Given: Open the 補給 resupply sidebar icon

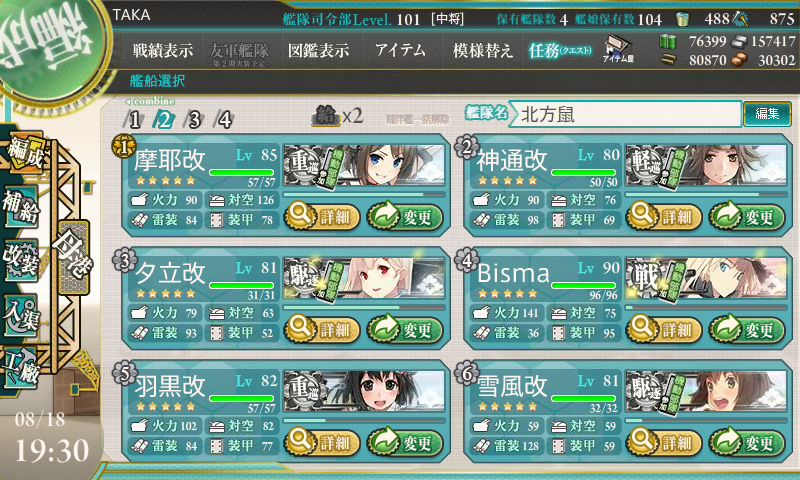Looking at the screenshot, I should (21, 207).
